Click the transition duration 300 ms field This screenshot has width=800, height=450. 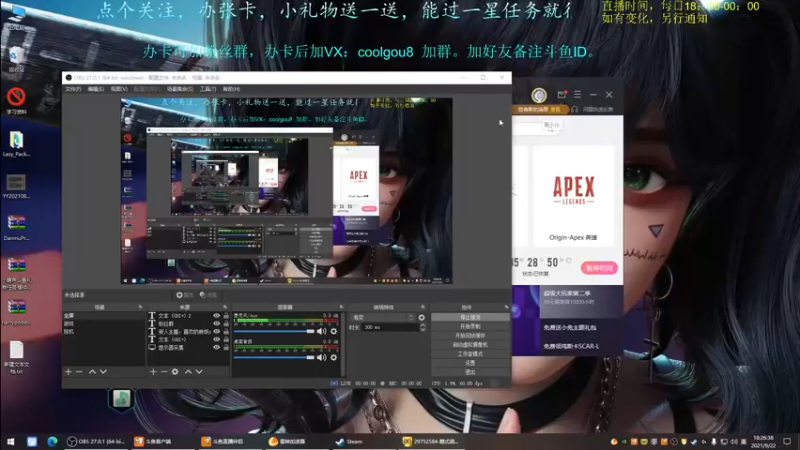(390, 328)
